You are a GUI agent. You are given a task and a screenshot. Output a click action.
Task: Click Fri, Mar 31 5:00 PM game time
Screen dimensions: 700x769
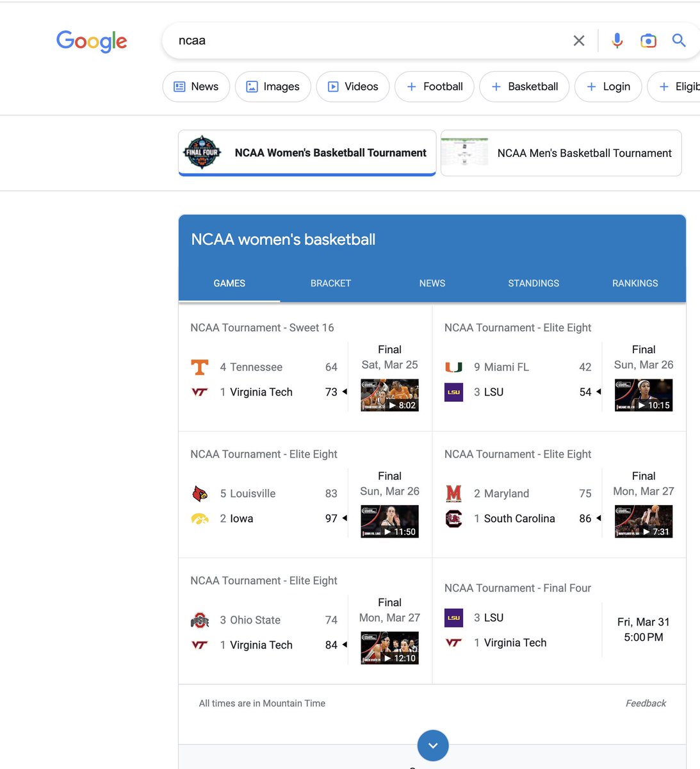[644, 630]
